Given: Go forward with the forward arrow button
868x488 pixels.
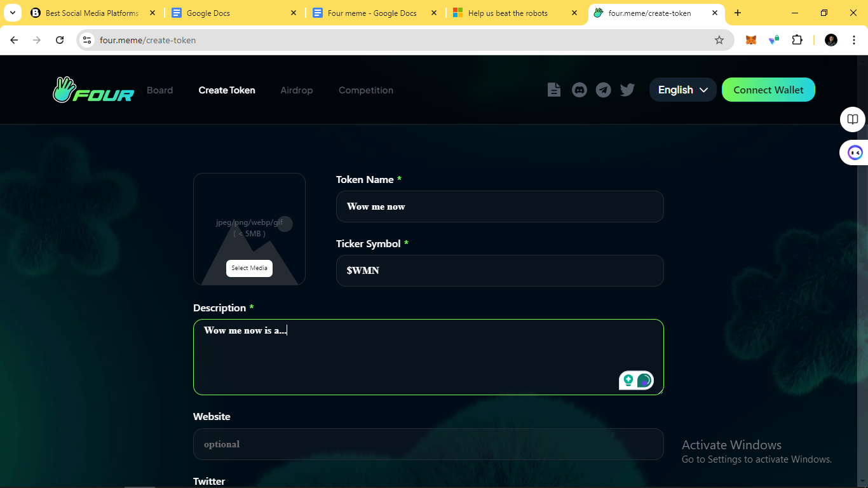Looking at the screenshot, I should coord(37,40).
